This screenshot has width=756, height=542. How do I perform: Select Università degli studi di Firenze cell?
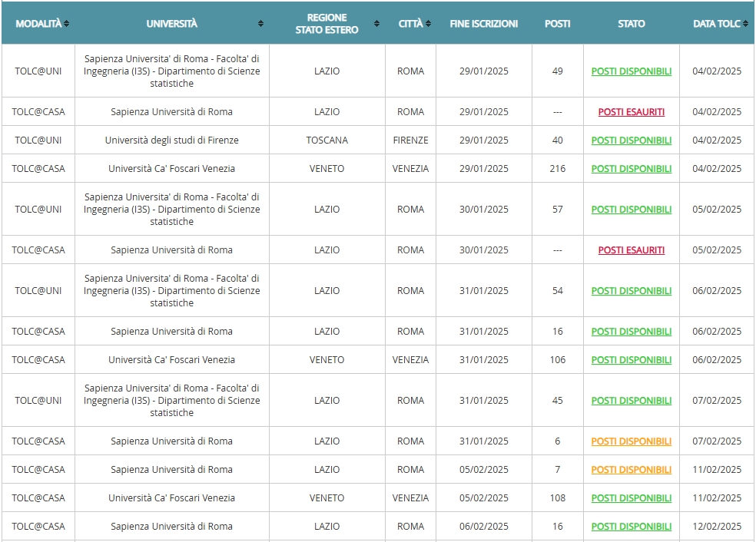(x=171, y=140)
